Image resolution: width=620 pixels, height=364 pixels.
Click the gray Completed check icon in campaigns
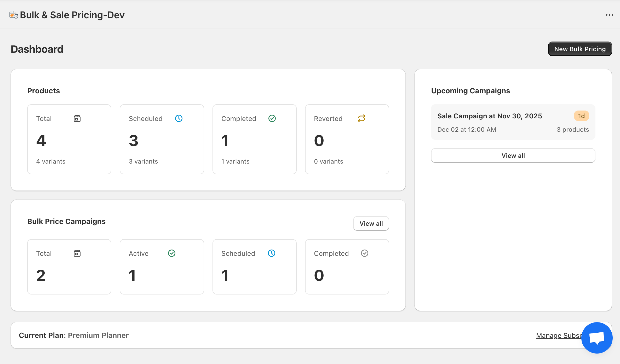point(365,253)
